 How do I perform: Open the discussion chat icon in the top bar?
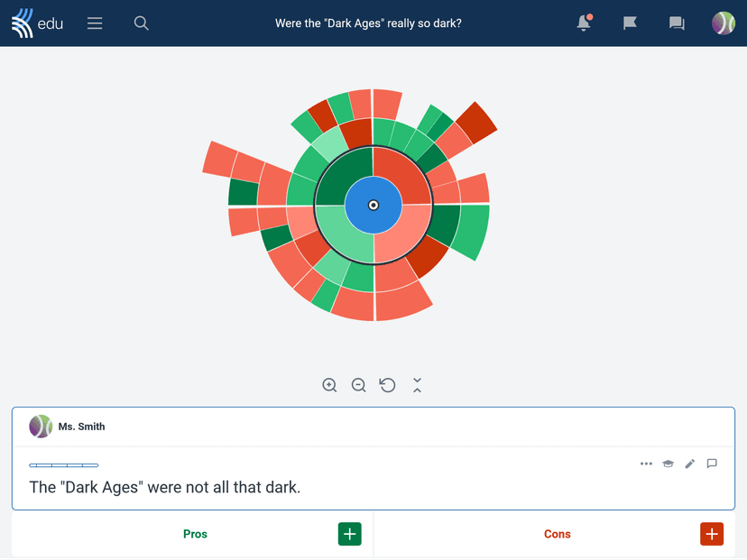[x=676, y=23]
